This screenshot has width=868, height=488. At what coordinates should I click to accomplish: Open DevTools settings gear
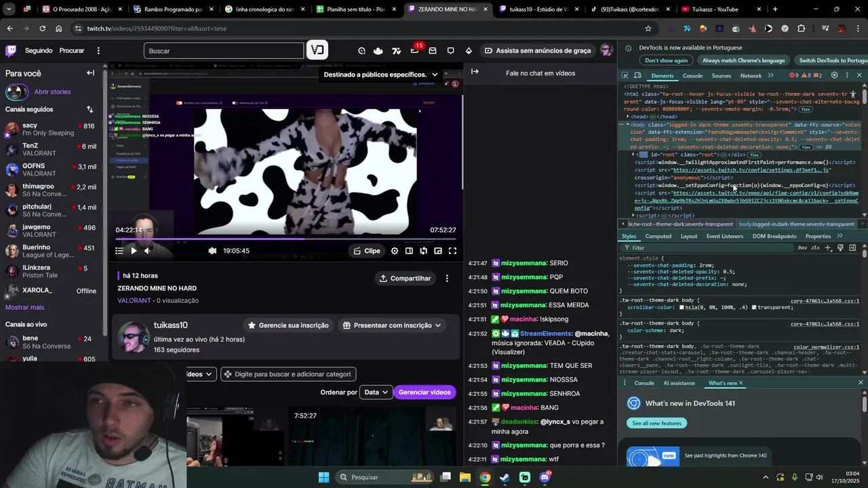click(835, 75)
